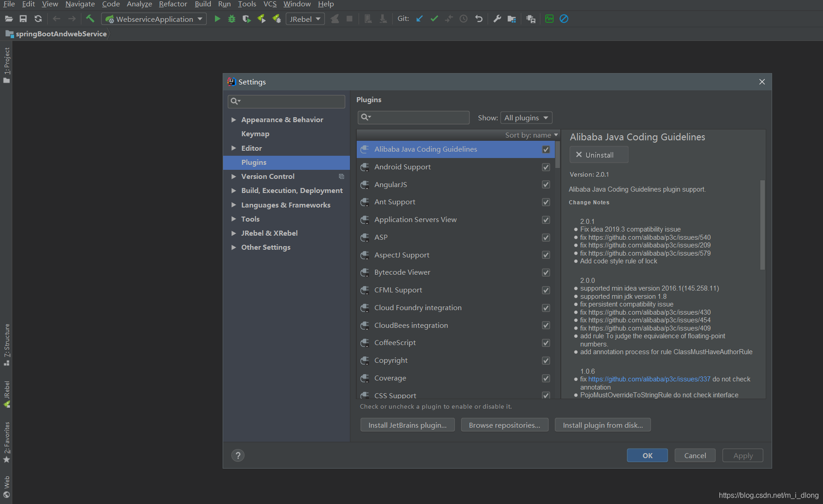Confirm settings with the OK button
This screenshot has width=823, height=504.
pos(647,455)
